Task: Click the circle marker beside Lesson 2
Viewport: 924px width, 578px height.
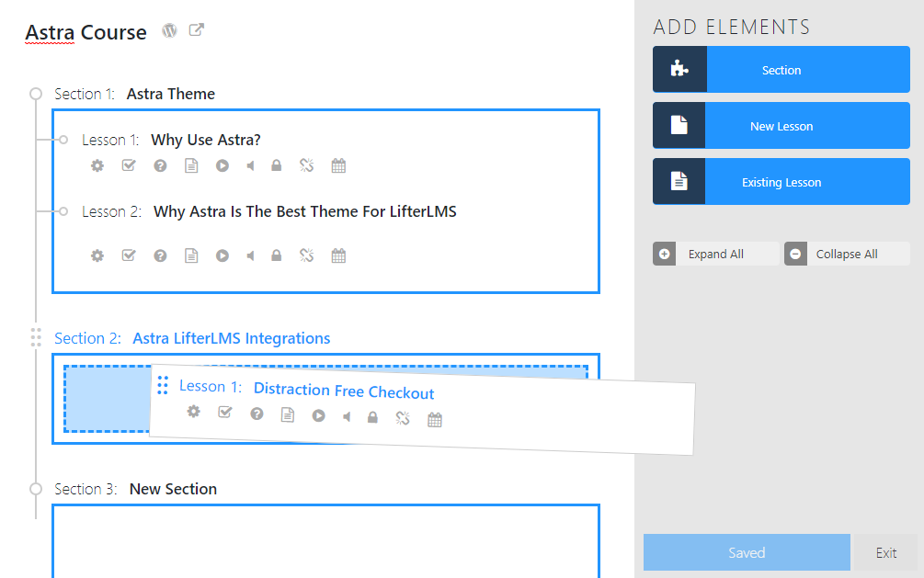Action: [63, 211]
